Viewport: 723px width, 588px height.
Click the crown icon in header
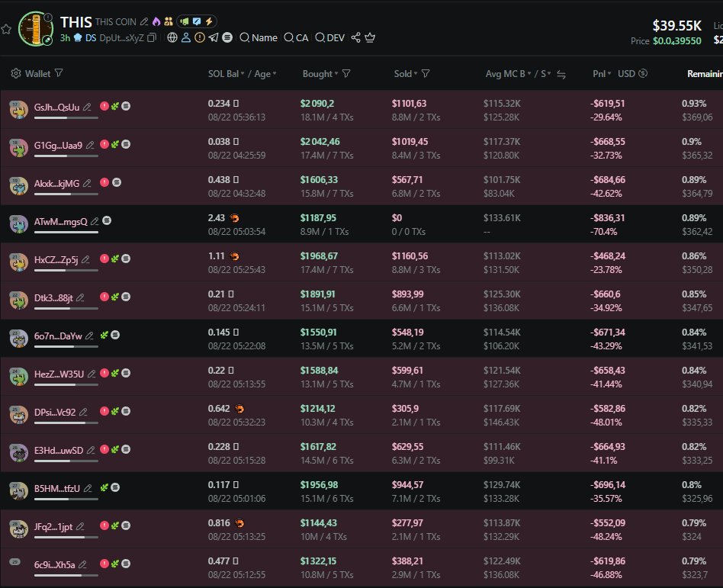pyautogui.click(x=370, y=37)
